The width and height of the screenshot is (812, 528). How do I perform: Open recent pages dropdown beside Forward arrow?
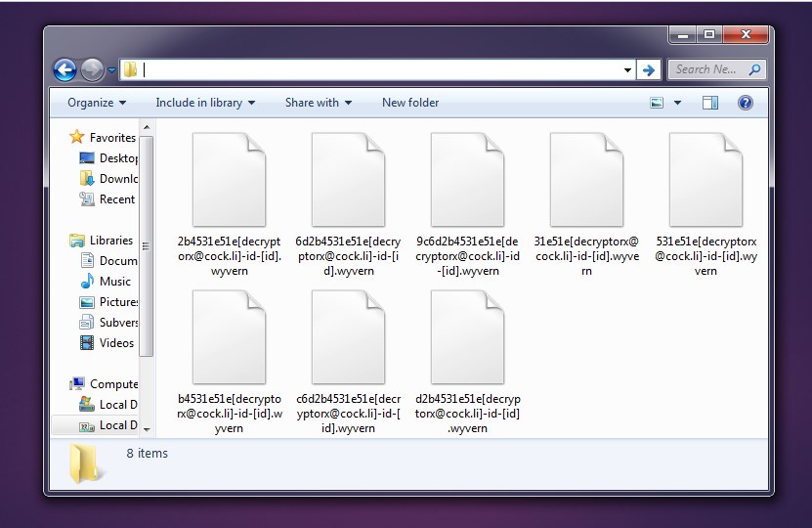(111, 70)
